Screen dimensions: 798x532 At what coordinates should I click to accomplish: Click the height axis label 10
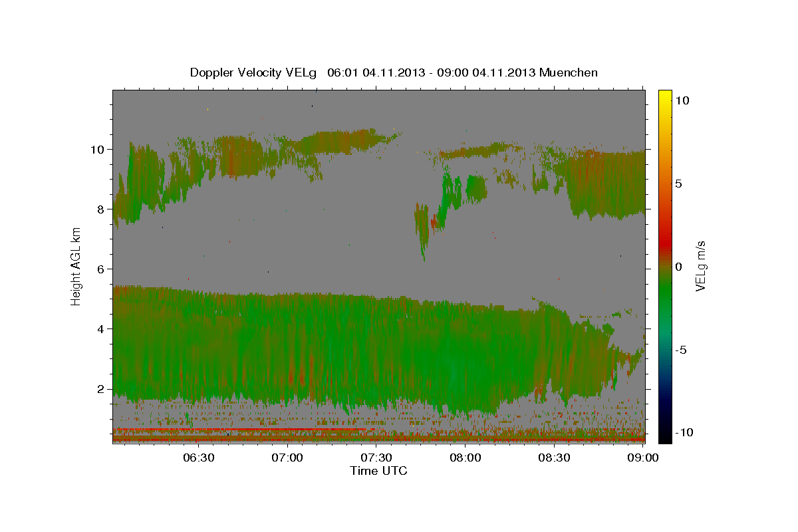click(98, 149)
